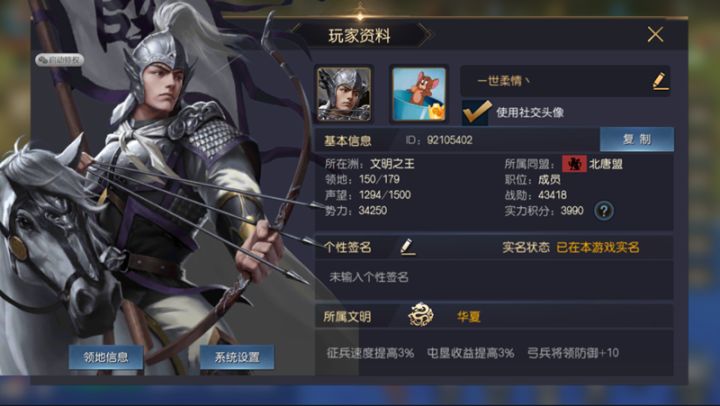Click the 未输入个性签名 signature field
The height and width of the screenshot is (406, 720).
tap(494, 279)
